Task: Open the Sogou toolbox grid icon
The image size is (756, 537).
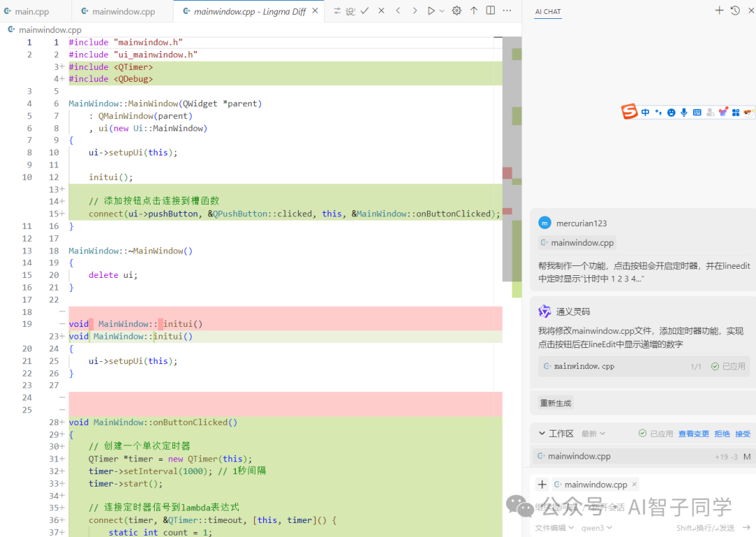Action: pyautogui.click(x=736, y=112)
